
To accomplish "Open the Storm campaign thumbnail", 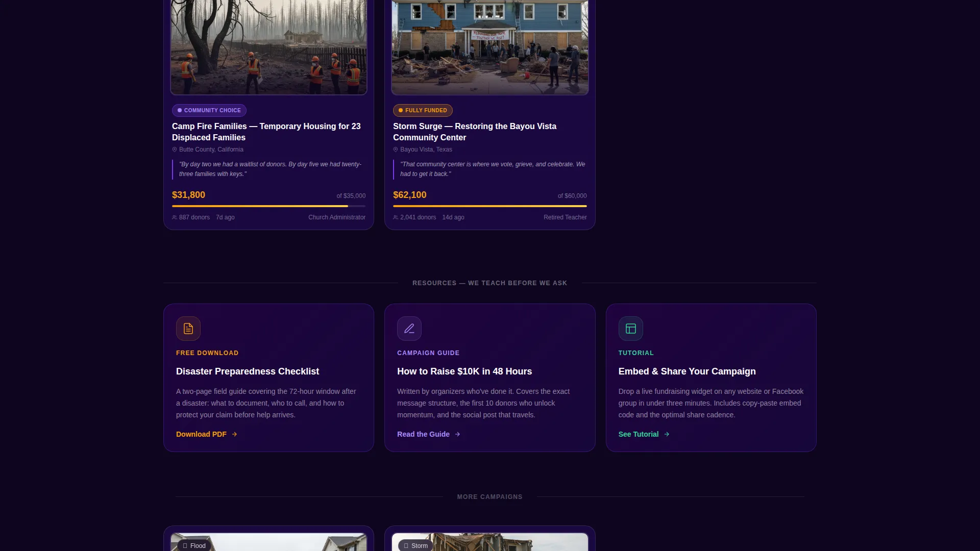I will [490, 542].
